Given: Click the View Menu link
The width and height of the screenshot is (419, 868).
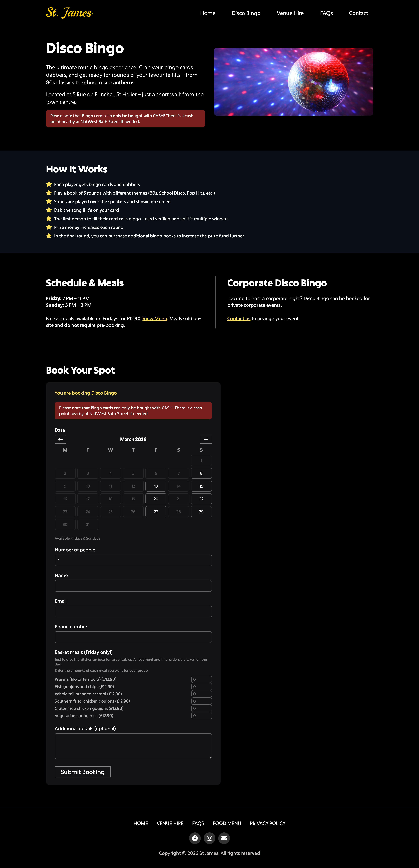Looking at the screenshot, I should 155,318.
